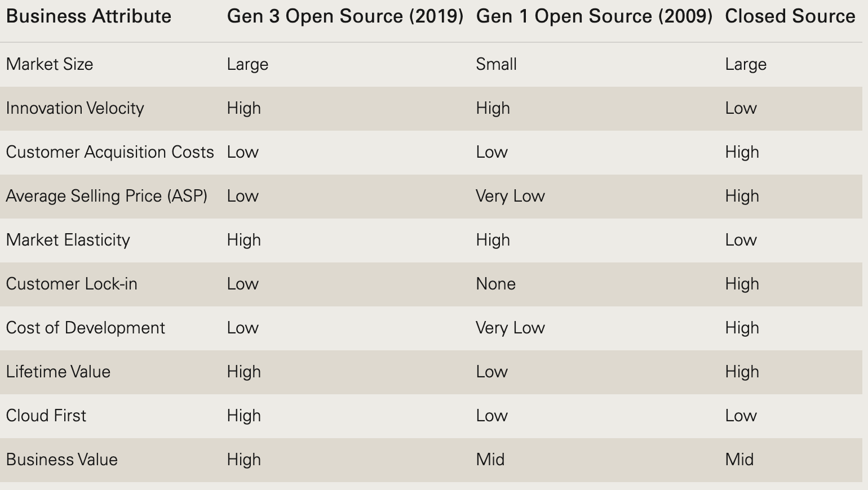Click 'Very Low' in Cost of Development row
Screen dimensions: 868x490
tap(510, 328)
